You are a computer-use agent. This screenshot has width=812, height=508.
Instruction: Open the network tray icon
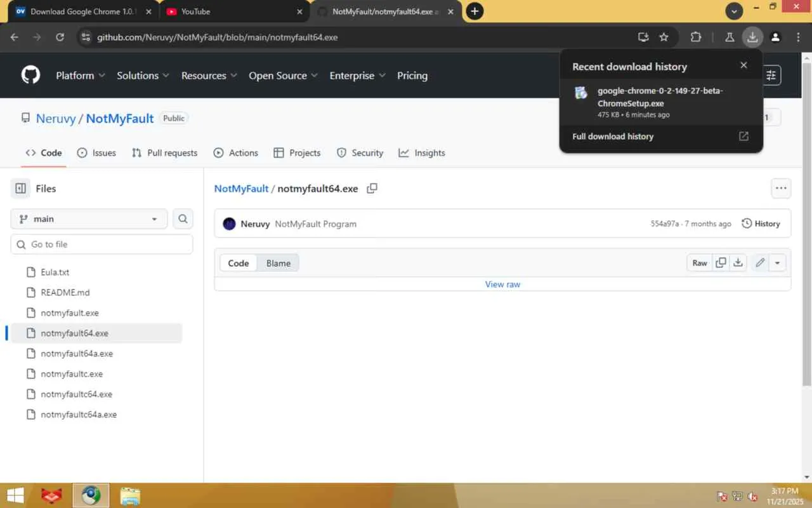tap(738, 497)
